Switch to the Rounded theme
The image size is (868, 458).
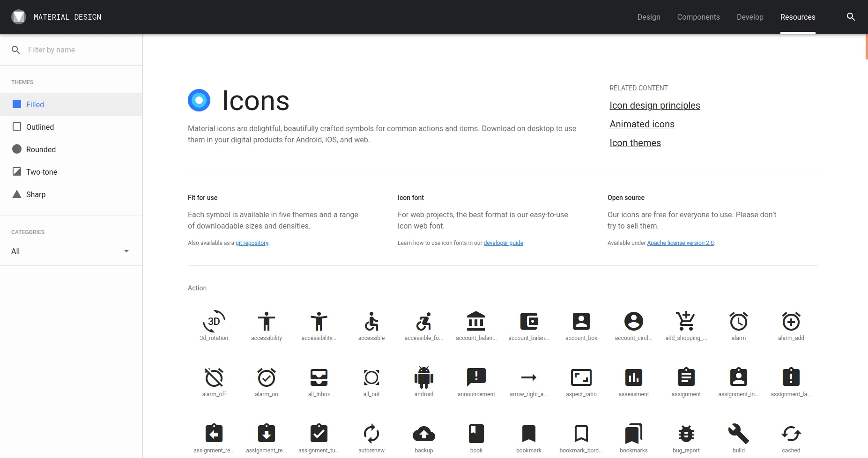71,149
